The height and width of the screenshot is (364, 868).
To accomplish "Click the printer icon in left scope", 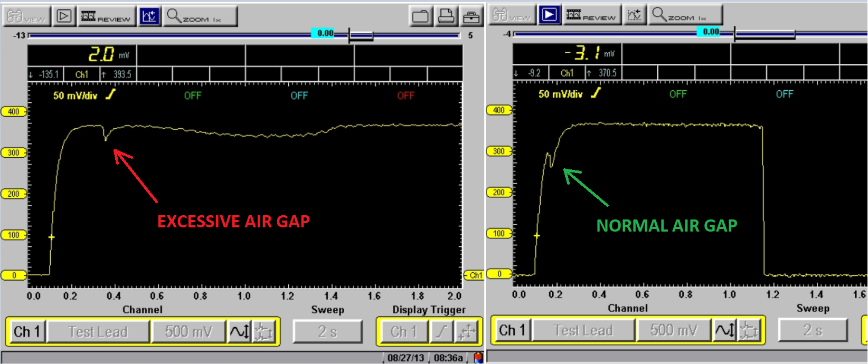I will pos(446,17).
